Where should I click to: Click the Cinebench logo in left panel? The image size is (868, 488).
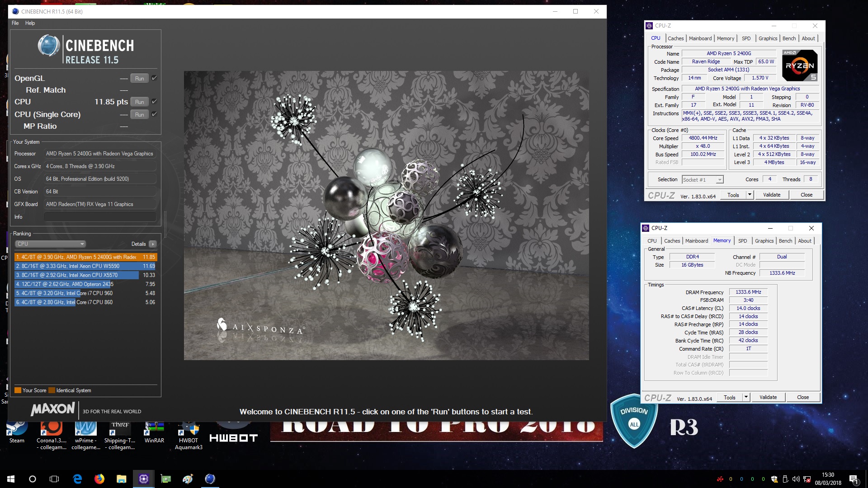pyautogui.click(x=86, y=49)
